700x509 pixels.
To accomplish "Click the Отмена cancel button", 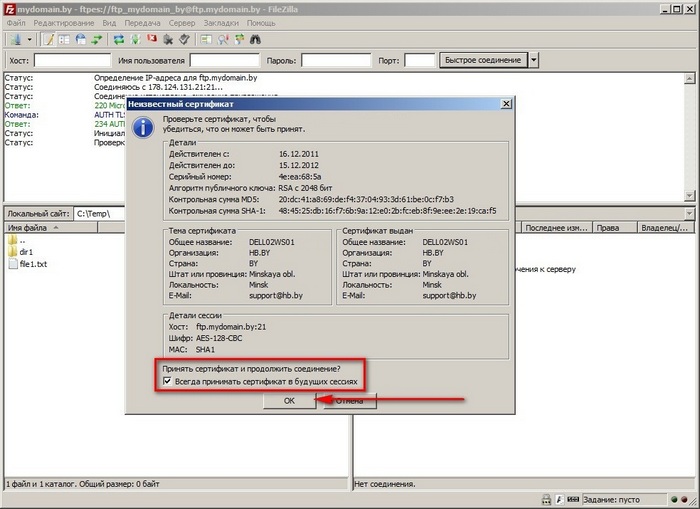I will click(350, 401).
